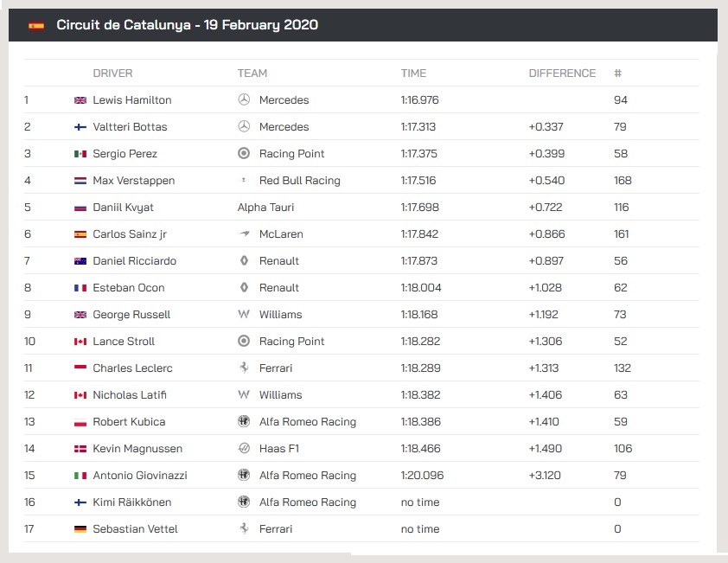
Task: Click the Alpha Tauri team name
Action: (x=265, y=208)
